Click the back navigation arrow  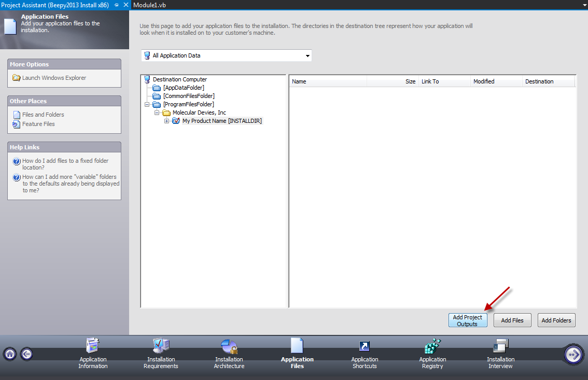click(x=26, y=353)
